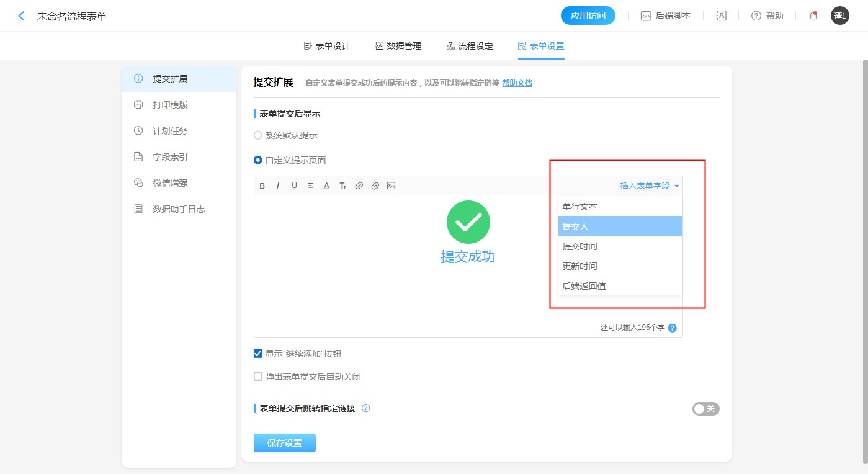Choose 提交人 from the field dropdown
This screenshot has width=868, height=474.
point(620,226)
